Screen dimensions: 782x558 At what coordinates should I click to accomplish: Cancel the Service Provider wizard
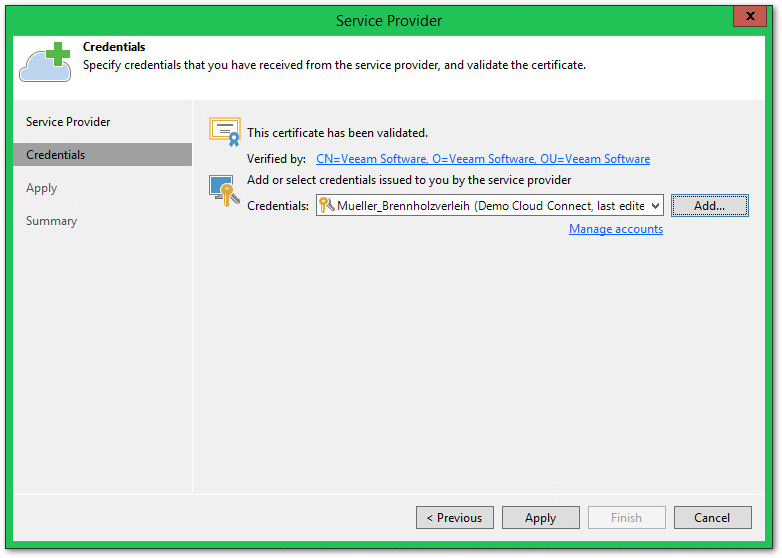click(712, 518)
